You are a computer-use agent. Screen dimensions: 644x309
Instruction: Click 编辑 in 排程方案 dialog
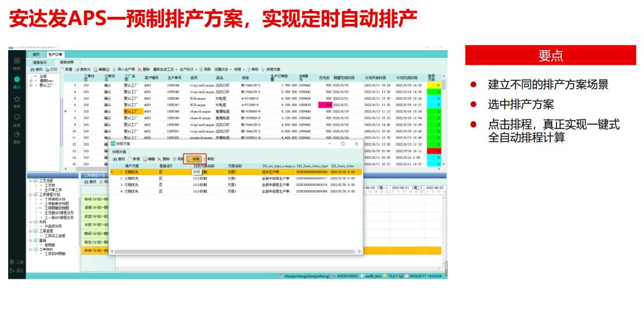[149, 159]
